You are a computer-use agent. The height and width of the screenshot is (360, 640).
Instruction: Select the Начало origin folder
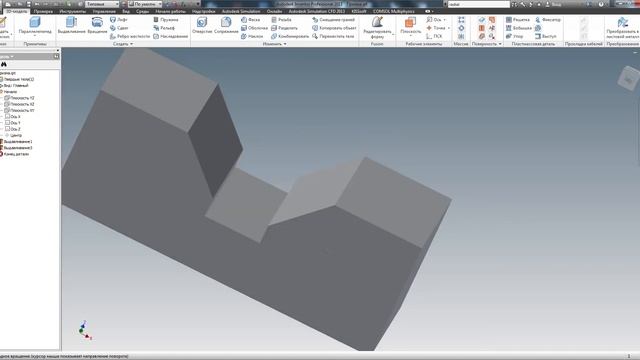click(x=9, y=92)
